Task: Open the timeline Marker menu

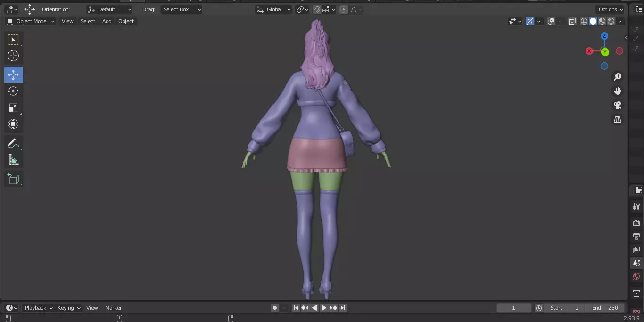Action: point(113,308)
